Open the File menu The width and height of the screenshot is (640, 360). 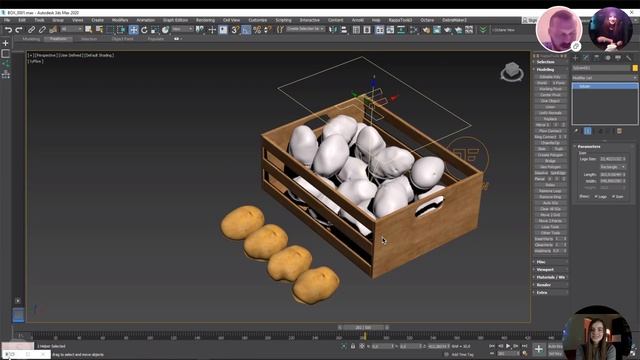[x=7, y=20]
